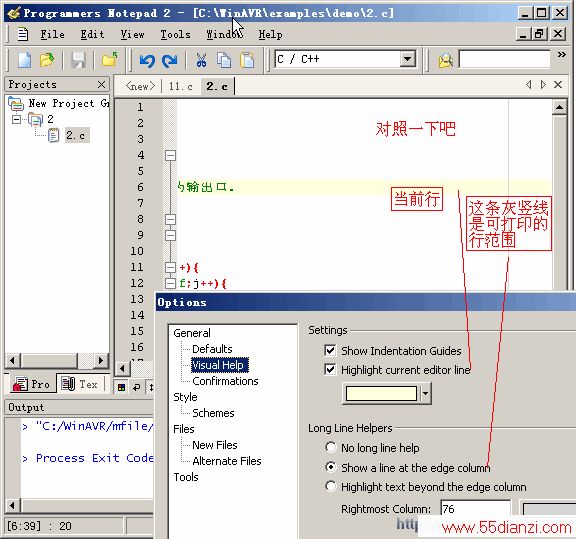Click the Undo arrow icon
This screenshot has height=539, width=576.
[147, 60]
